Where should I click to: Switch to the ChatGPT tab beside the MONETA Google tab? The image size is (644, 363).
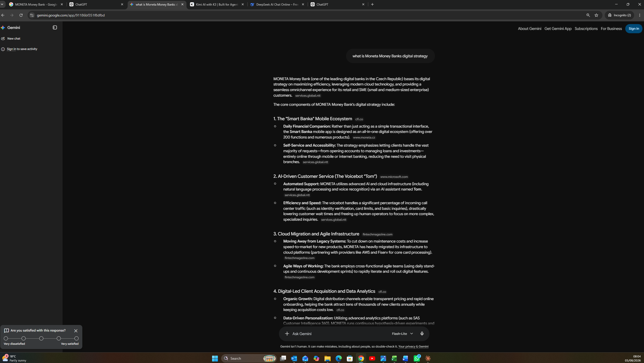coord(96,5)
